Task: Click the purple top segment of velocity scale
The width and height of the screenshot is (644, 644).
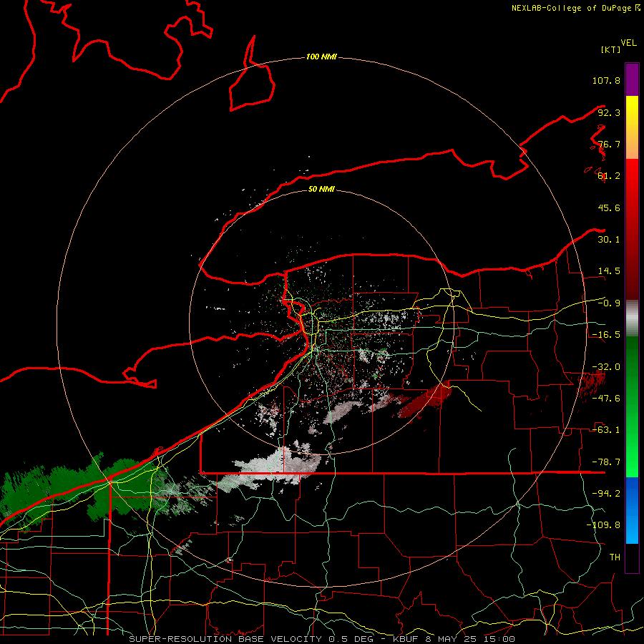Action: [x=632, y=79]
